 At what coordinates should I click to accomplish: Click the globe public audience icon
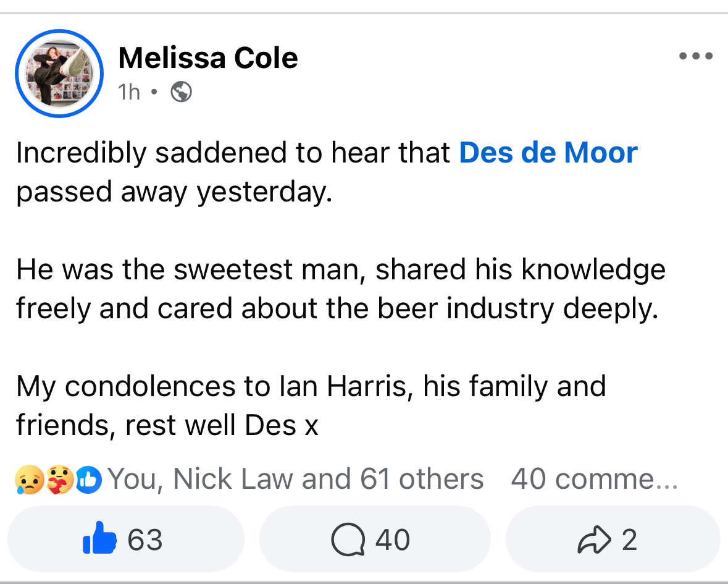pyautogui.click(x=181, y=92)
